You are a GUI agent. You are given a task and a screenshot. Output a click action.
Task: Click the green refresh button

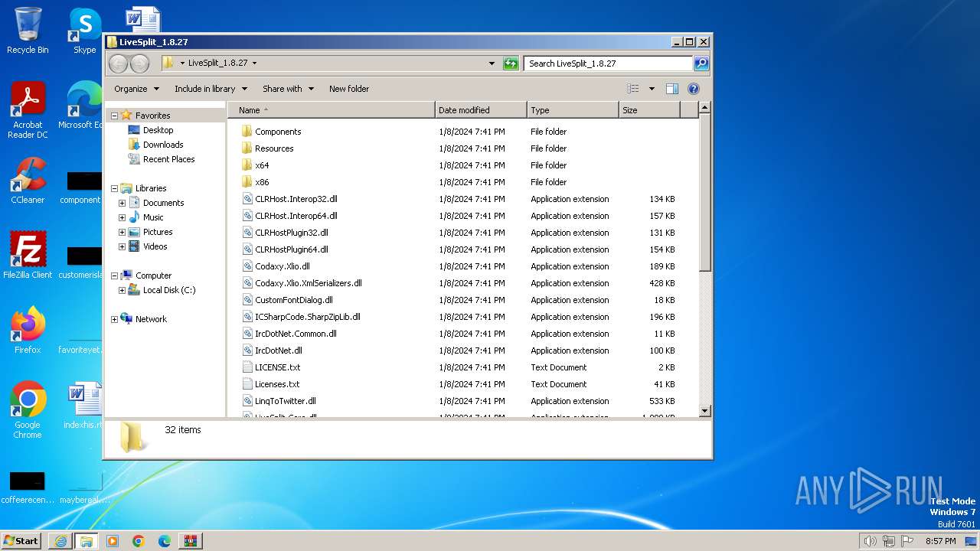click(x=511, y=64)
